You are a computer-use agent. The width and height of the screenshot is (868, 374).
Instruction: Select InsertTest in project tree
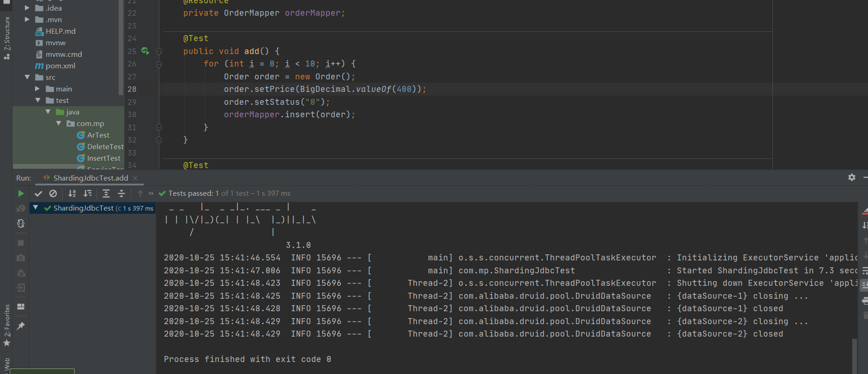(x=103, y=158)
